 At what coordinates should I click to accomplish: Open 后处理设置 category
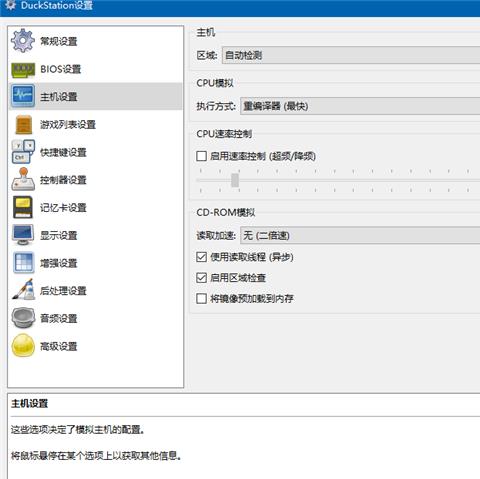[x=95, y=290]
